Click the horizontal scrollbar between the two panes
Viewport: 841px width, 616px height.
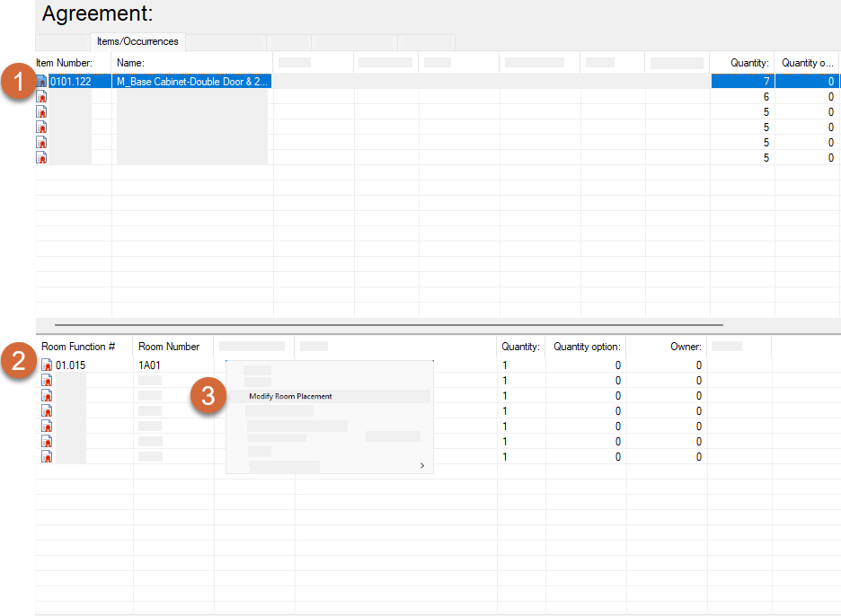[x=388, y=325]
